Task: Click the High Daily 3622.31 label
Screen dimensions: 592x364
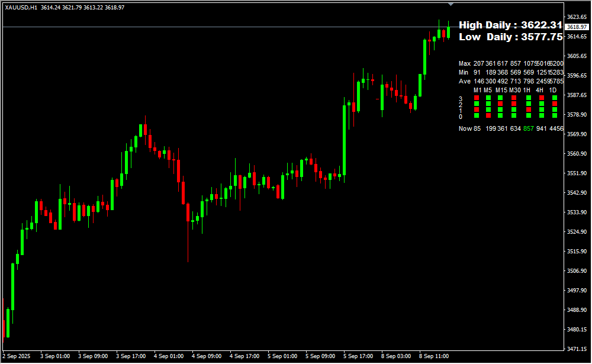Action: point(510,25)
